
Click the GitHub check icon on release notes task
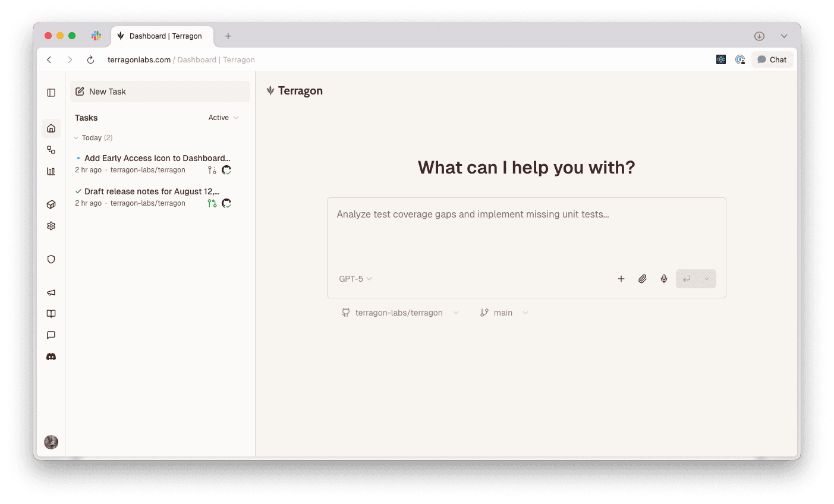pyautogui.click(x=226, y=203)
